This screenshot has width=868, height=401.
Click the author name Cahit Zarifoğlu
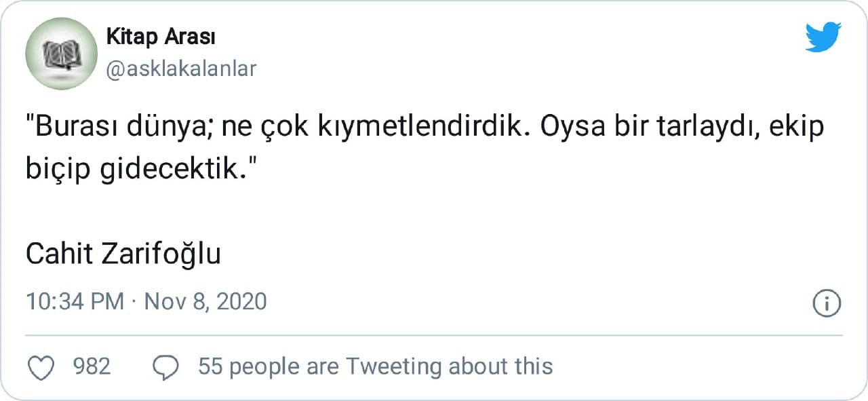tap(123, 254)
